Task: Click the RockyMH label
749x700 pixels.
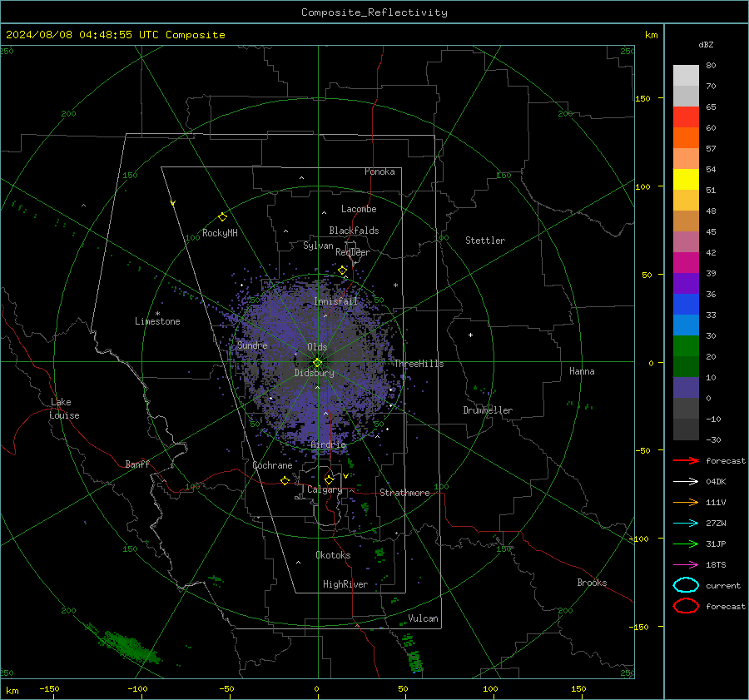Action: point(220,233)
